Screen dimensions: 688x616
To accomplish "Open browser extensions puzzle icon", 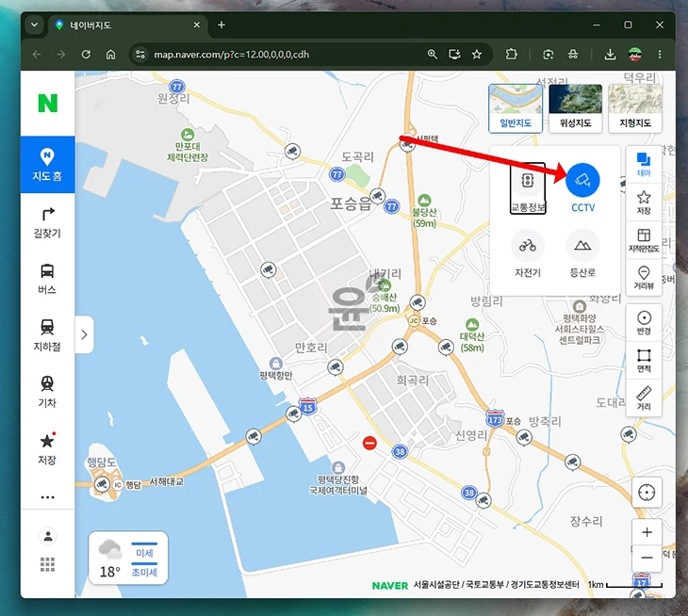I will (x=511, y=55).
